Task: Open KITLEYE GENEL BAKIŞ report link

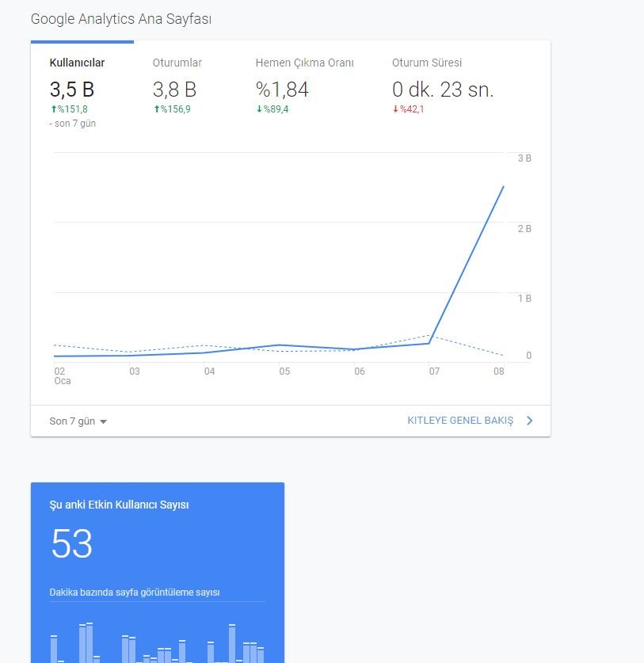Action: click(460, 421)
